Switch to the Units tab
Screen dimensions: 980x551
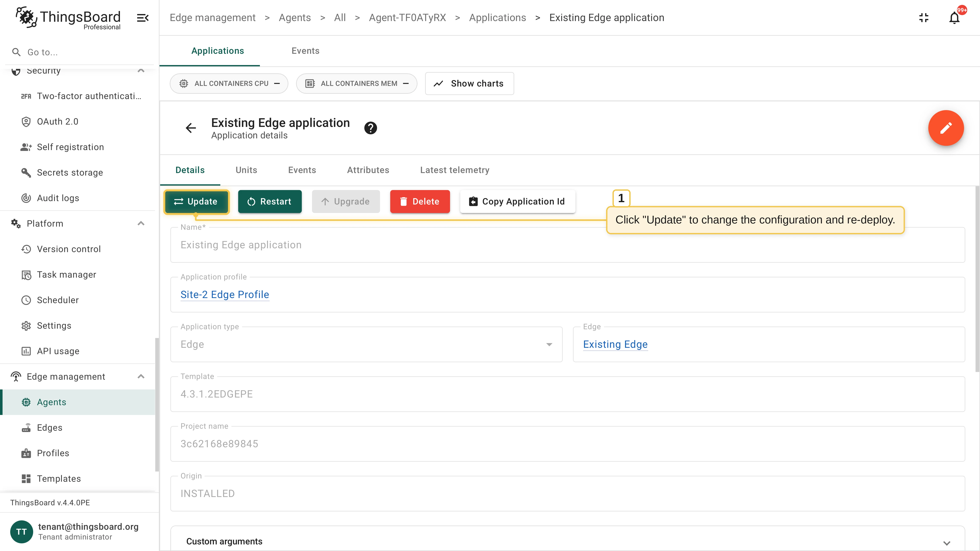click(246, 170)
